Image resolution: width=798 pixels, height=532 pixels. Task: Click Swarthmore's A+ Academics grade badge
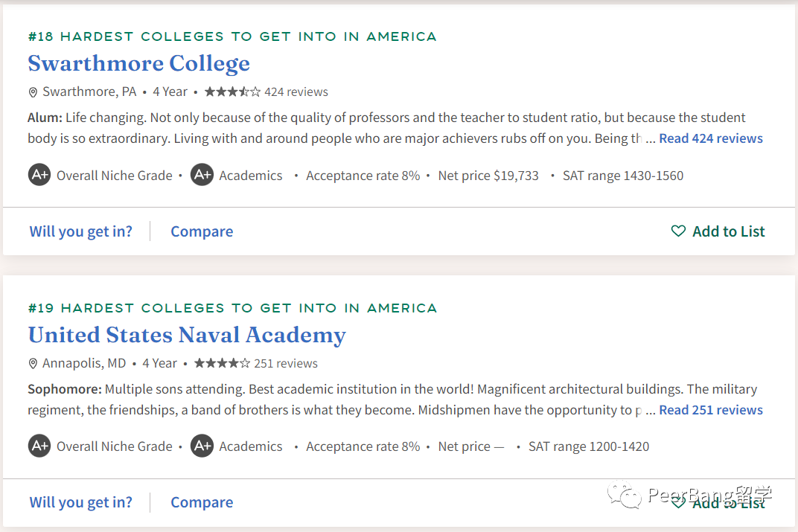(x=202, y=176)
